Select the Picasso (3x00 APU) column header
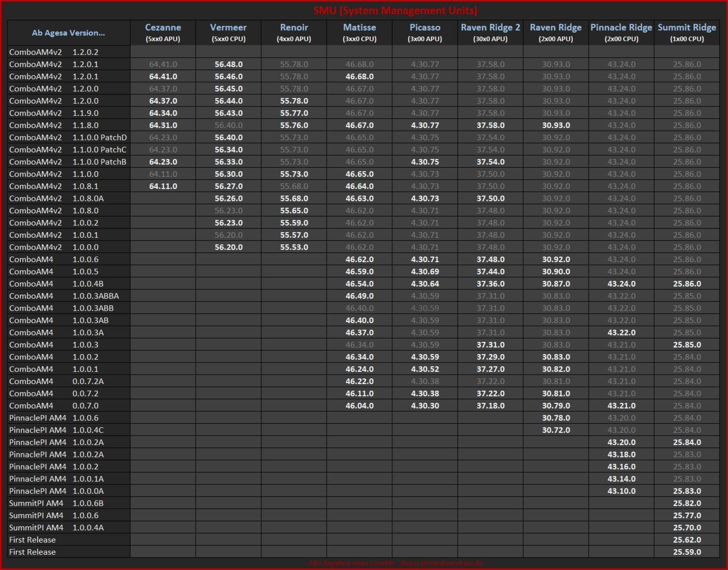 point(425,33)
